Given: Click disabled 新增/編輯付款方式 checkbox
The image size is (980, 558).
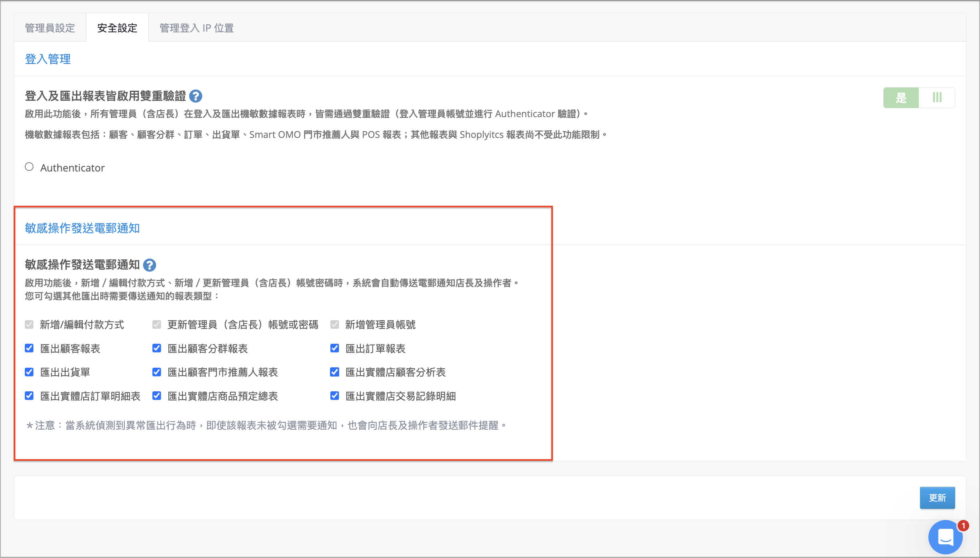Looking at the screenshot, I should click(29, 324).
